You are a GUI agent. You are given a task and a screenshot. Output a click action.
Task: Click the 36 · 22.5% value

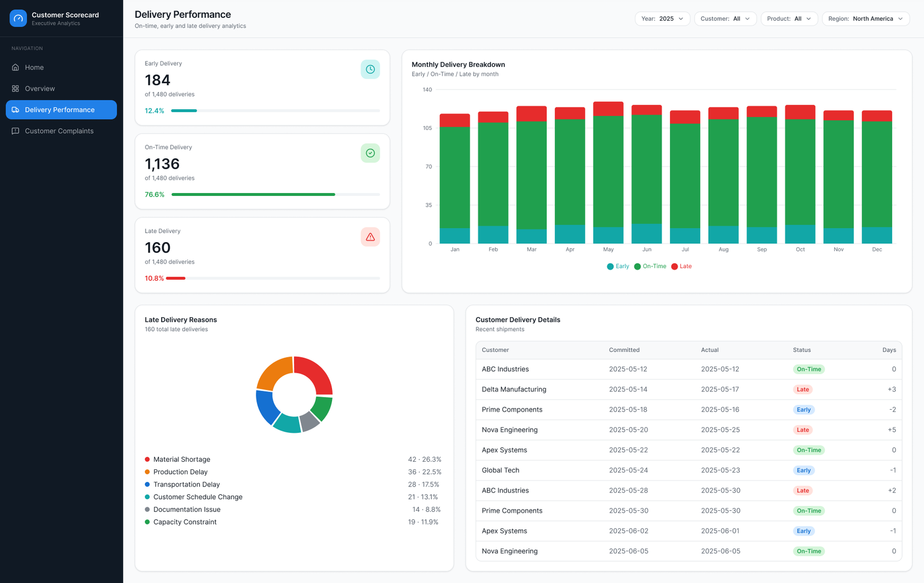[x=424, y=472]
